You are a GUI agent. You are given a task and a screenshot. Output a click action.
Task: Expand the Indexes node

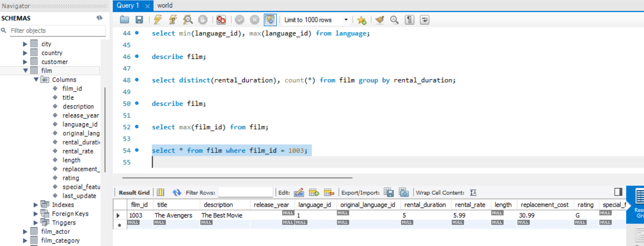[x=36, y=204]
